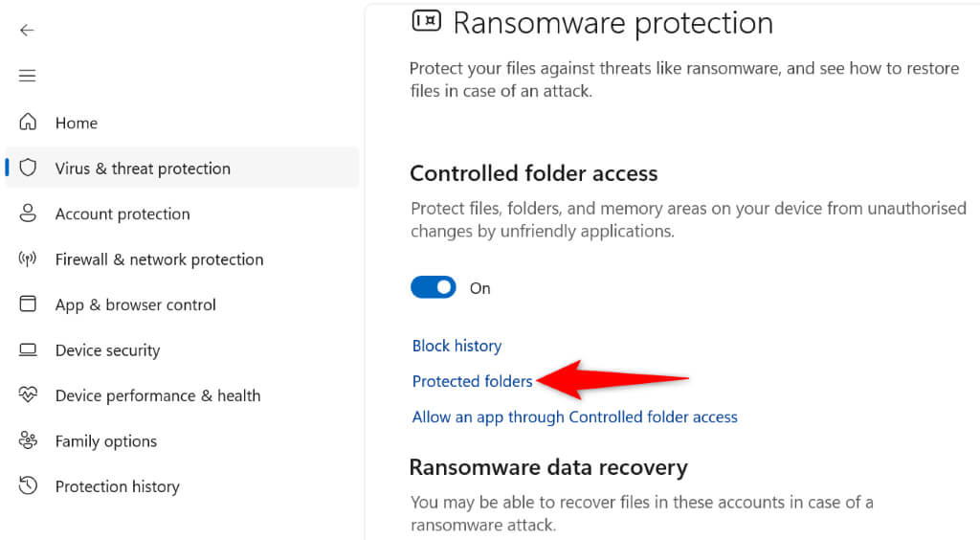980x540 pixels.
Task: Click the back arrow icon
Action: [x=27, y=30]
